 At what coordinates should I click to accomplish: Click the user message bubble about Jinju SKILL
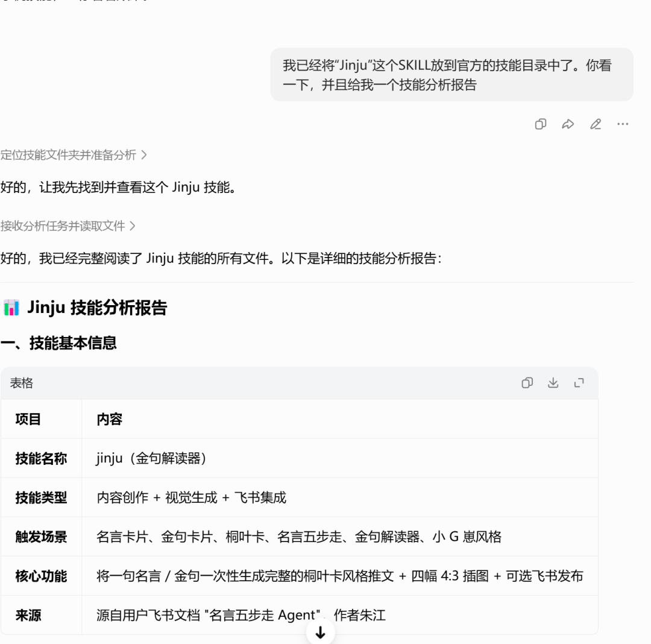tap(451, 75)
